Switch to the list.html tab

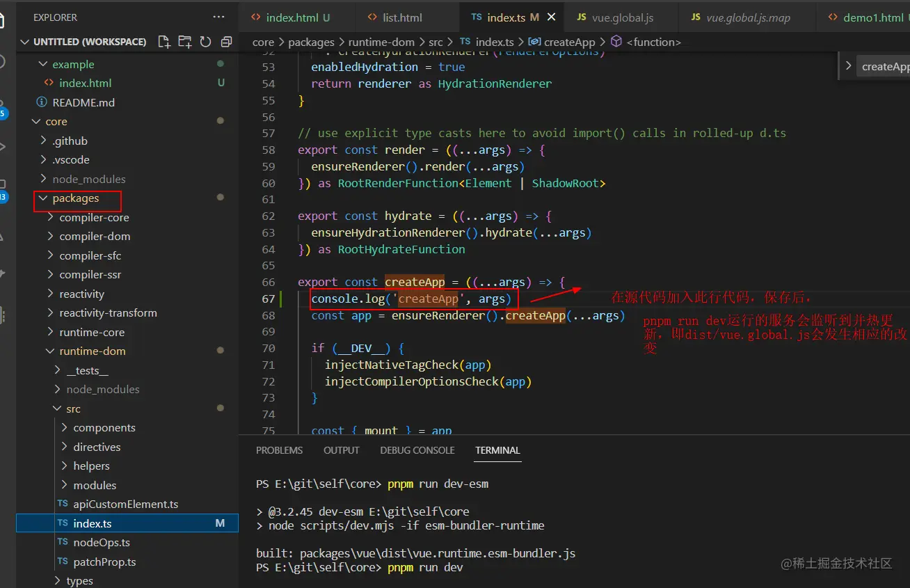pyautogui.click(x=402, y=17)
